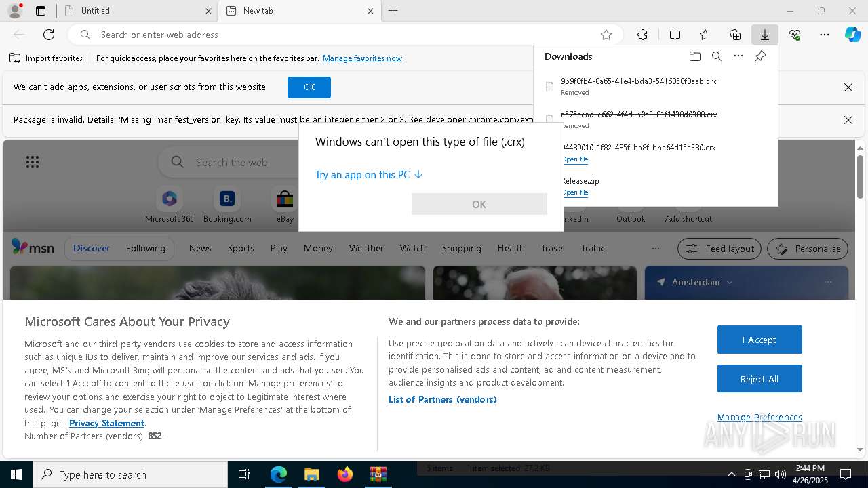Viewport: 868px width, 488px height.
Task: Open the Traffic section
Action: [593, 248]
